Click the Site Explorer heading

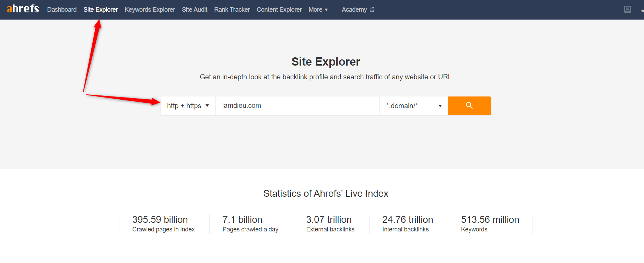[326, 62]
